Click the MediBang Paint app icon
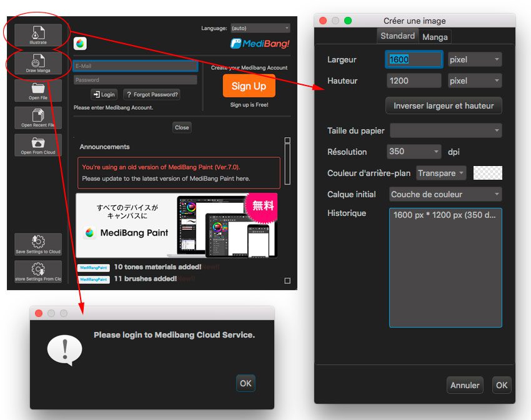Viewport: 531px width, 420px height. [80, 43]
